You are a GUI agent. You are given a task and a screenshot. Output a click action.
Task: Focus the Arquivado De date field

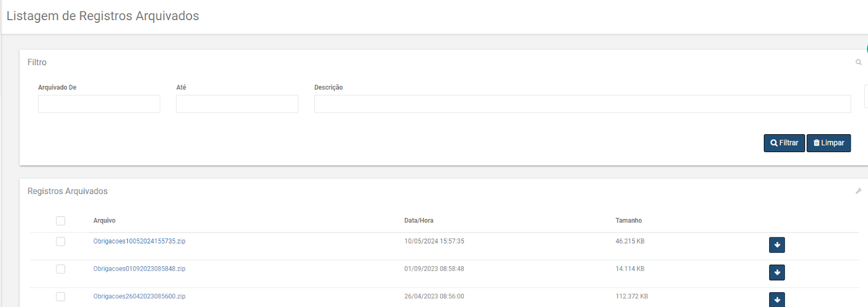coord(99,104)
